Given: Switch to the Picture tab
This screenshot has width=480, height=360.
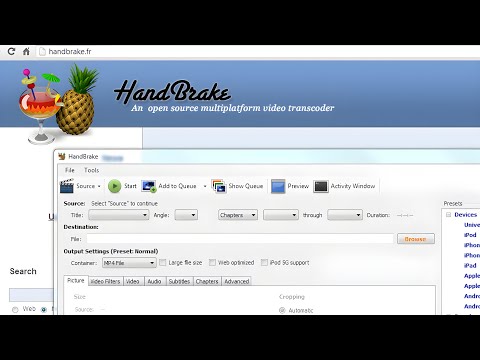Looking at the screenshot, I should 76,281.
